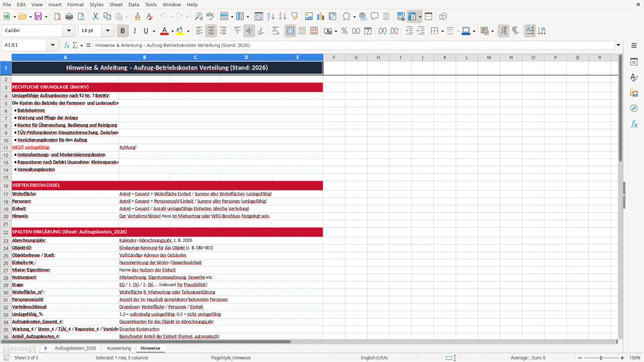This screenshot has height=362, width=644.
Task: Copy the selection with the Copy icon
Action: [107, 17]
